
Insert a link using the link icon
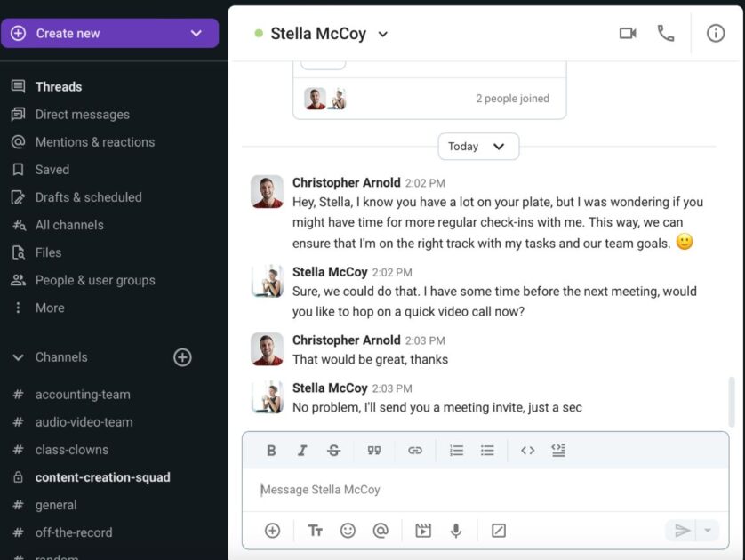pyautogui.click(x=415, y=451)
